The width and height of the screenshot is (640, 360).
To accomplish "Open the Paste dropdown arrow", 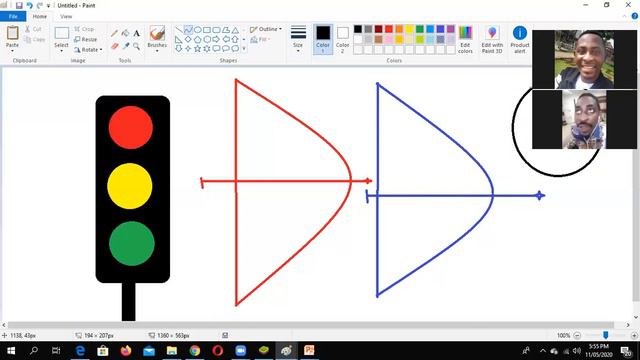I will 12,51.
